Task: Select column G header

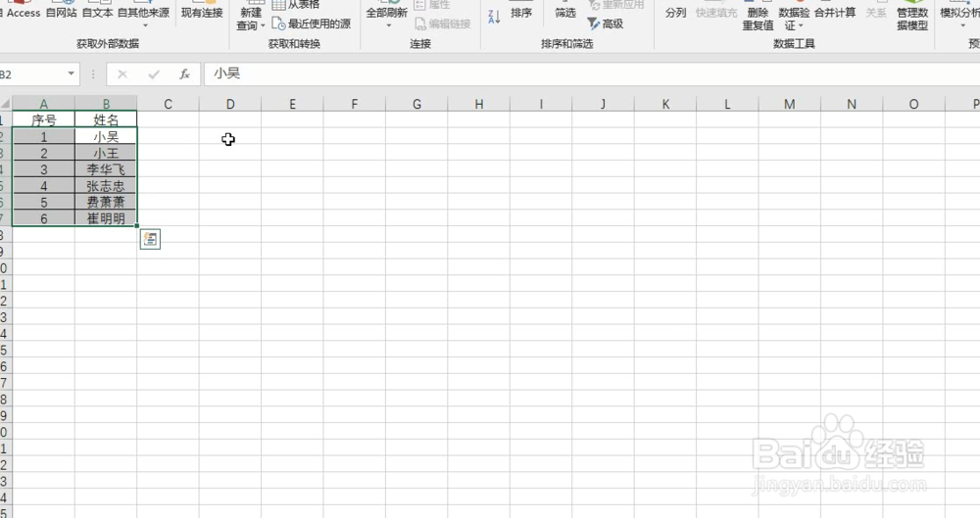Action: coord(416,104)
